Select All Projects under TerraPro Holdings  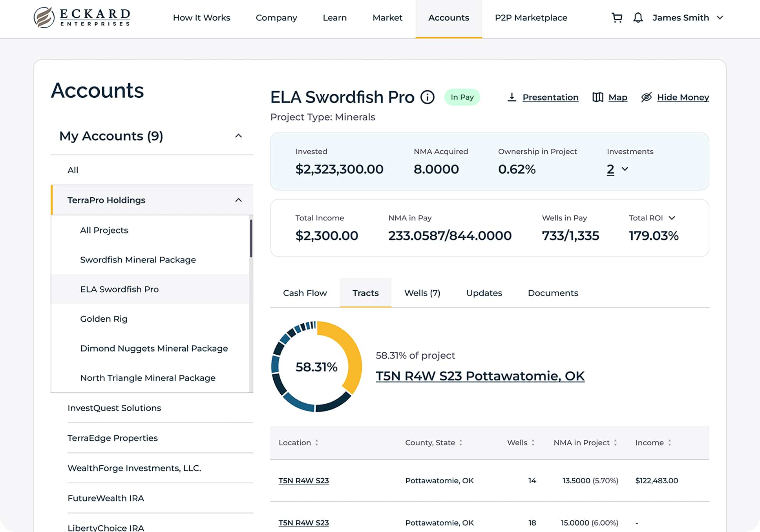tap(150, 230)
